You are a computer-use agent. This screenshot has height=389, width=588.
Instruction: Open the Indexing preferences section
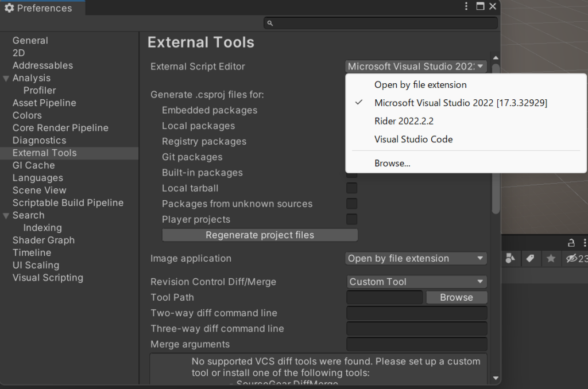pos(42,227)
